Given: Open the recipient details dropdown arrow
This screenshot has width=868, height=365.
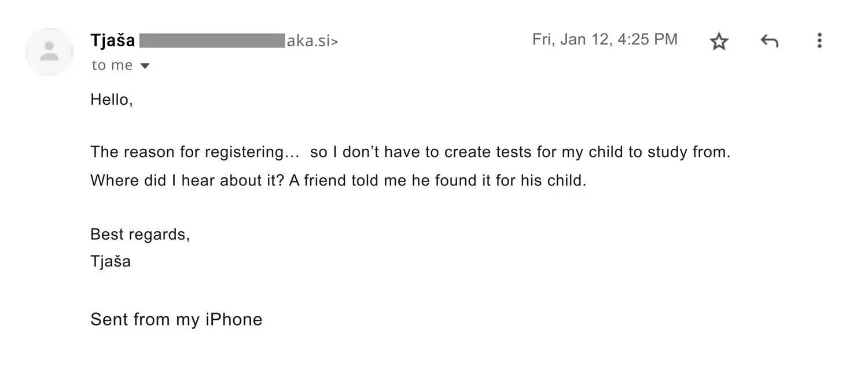Looking at the screenshot, I should pos(145,65).
